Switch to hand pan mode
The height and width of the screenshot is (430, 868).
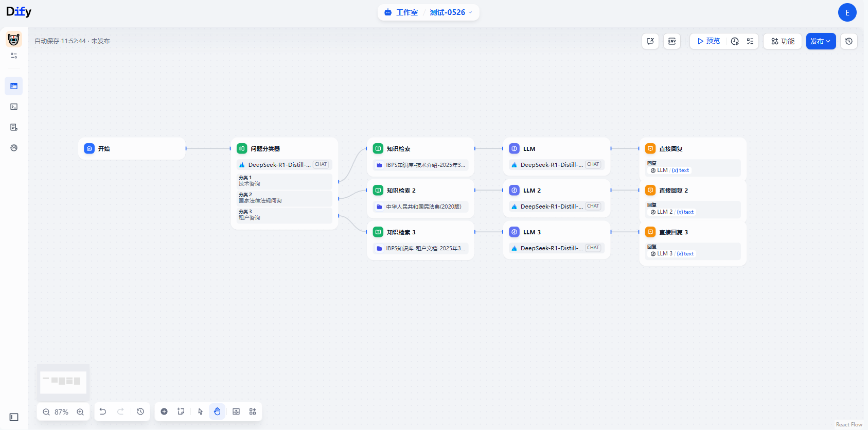217,411
